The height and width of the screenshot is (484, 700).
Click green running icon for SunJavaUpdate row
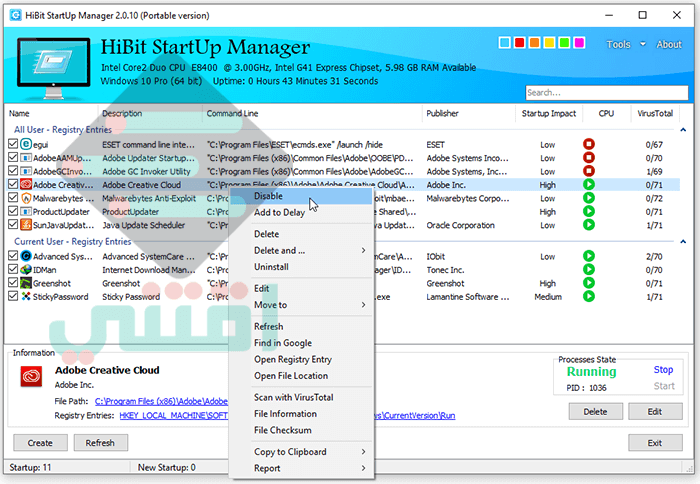coord(589,224)
